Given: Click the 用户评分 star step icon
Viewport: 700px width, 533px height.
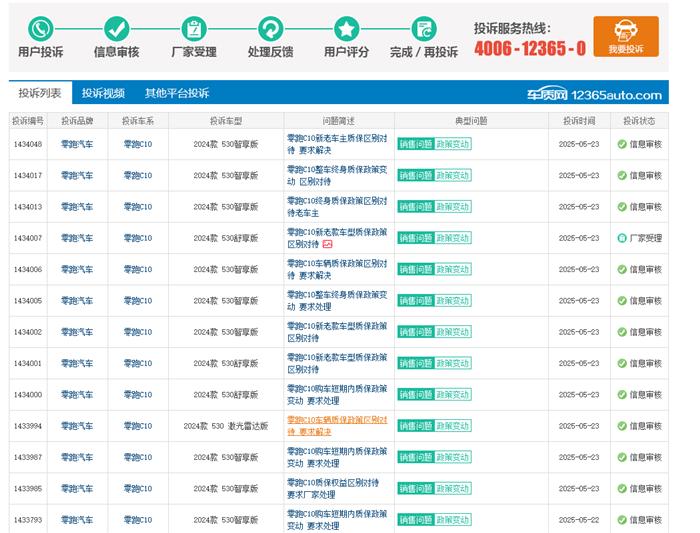Looking at the screenshot, I should coord(346,29).
